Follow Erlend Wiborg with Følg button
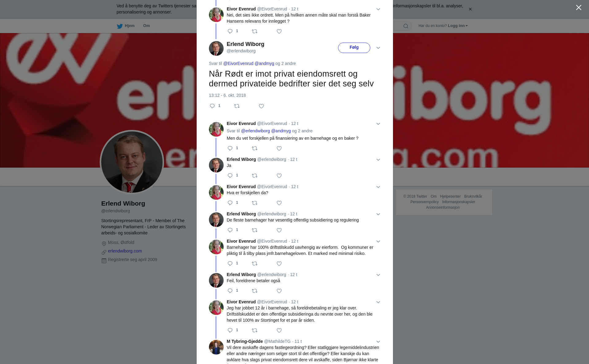The height and width of the screenshot is (364, 589). (354, 48)
